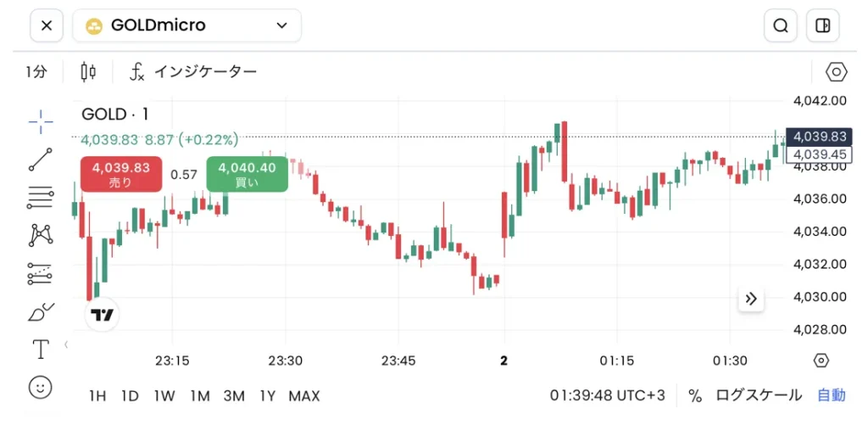The image size is (868, 437).
Task: Open the Fibonacci retracement tool
Action: pos(41,197)
